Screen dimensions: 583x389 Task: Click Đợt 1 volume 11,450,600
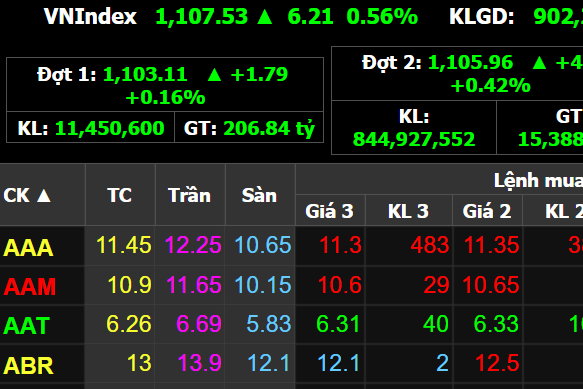(x=110, y=128)
